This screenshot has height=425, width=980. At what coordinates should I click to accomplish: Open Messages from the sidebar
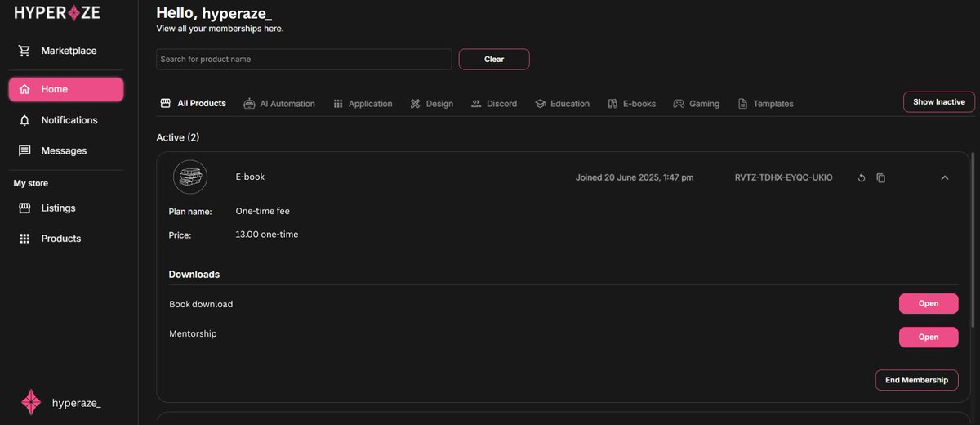(66, 150)
